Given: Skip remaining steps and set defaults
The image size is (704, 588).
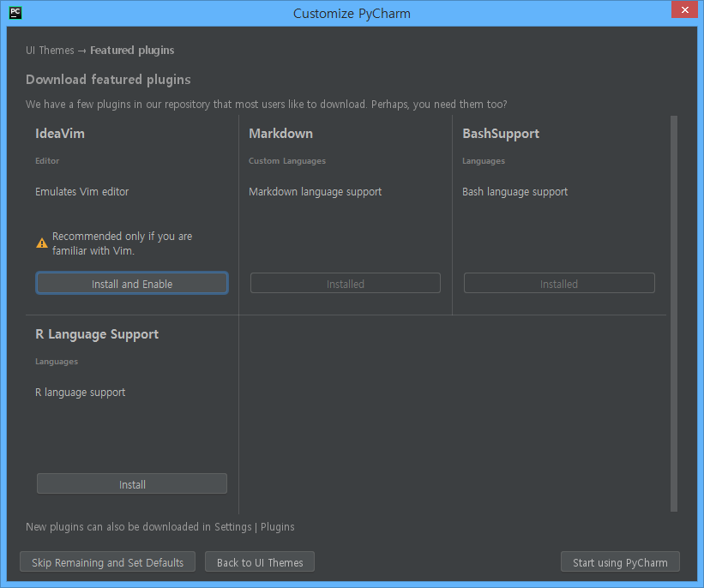Looking at the screenshot, I should [108, 562].
